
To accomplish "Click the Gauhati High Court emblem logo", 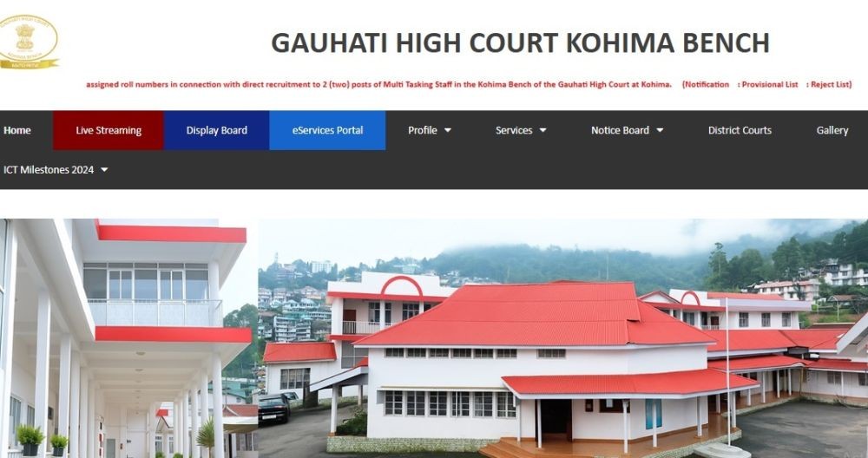I will 28,42.
